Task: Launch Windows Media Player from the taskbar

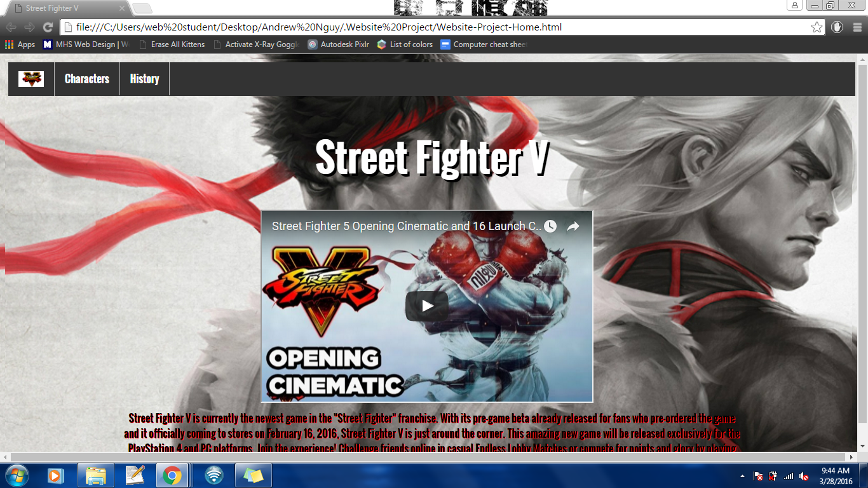Action: [55, 475]
